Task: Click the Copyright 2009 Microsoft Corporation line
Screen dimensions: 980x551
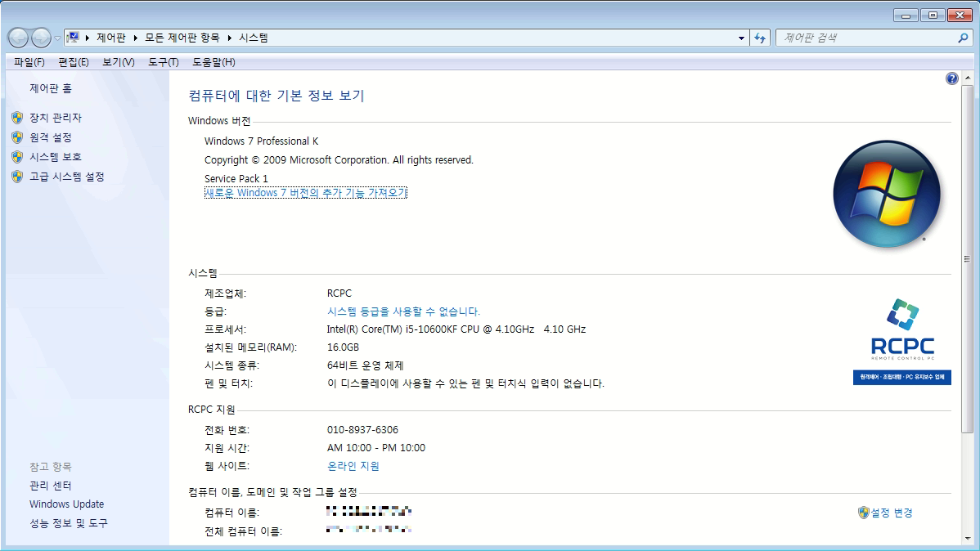Action: (x=339, y=160)
